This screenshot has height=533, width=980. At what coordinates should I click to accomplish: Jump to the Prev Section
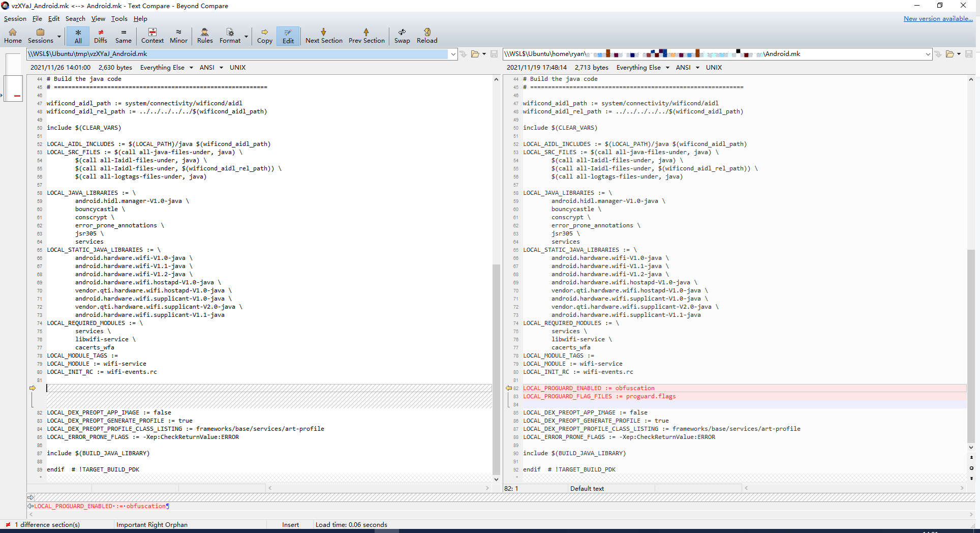pyautogui.click(x=366, y=36)
